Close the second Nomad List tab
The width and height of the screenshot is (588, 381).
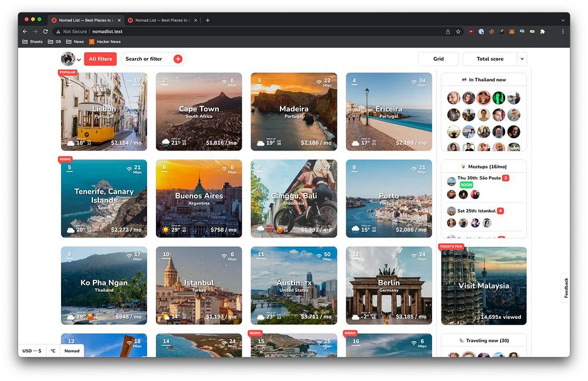(x=195, y=20)
